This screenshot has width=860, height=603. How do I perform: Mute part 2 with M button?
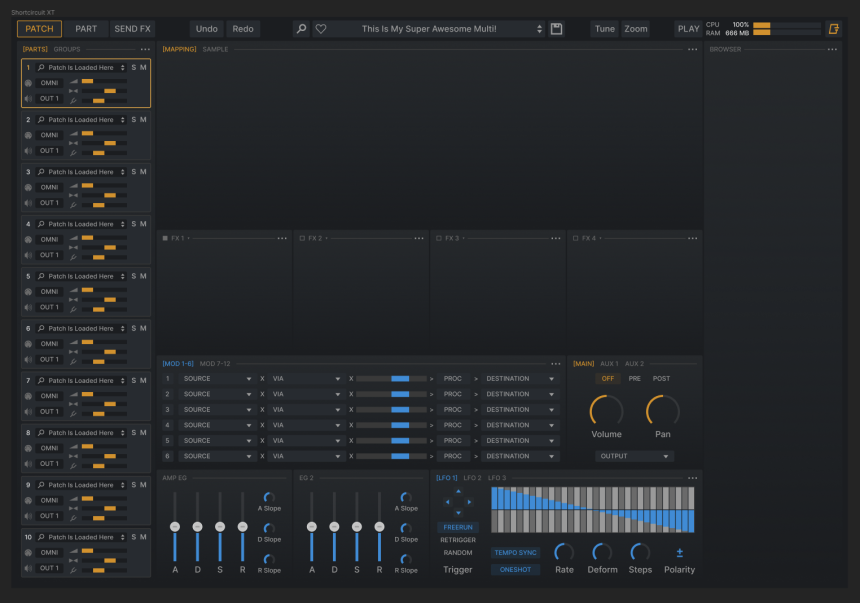click(143, 120)
